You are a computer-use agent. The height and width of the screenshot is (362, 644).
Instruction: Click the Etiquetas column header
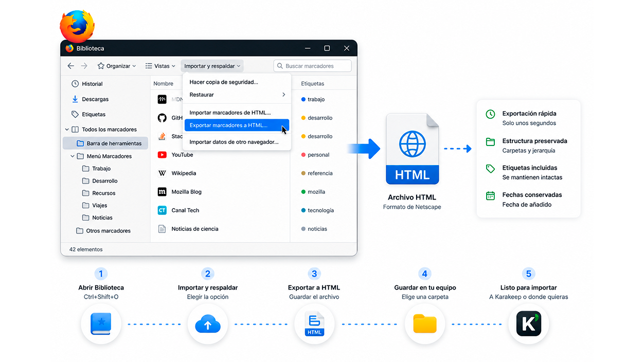313,83
